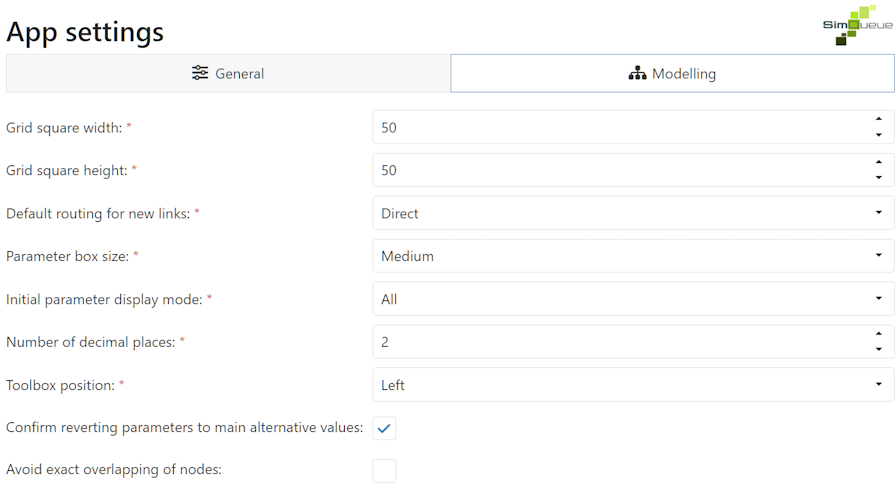Decrease grid square height with down arrow
Viewport: 896px width, 491px height.
(878, 178)
